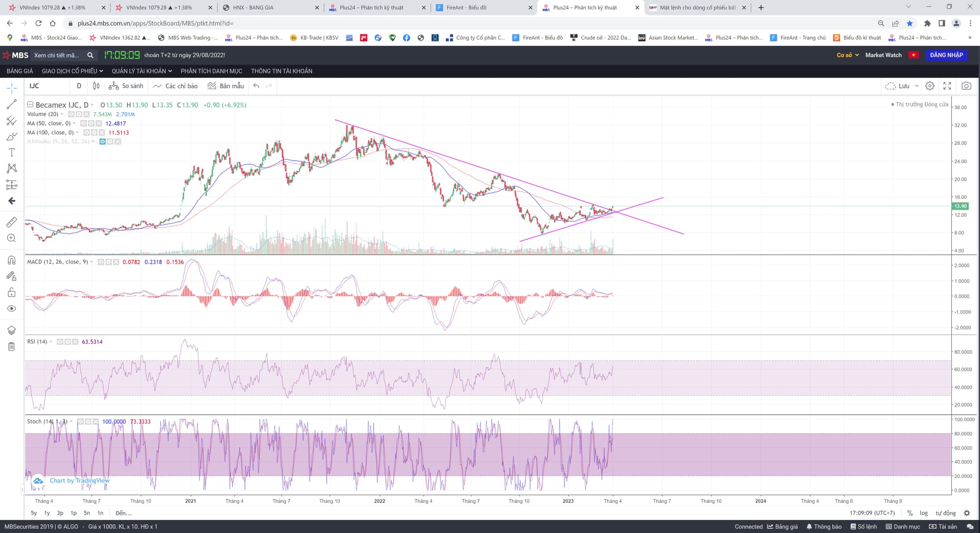Click the stock code search box
The image size is (980, 533).
click(64, 55)
